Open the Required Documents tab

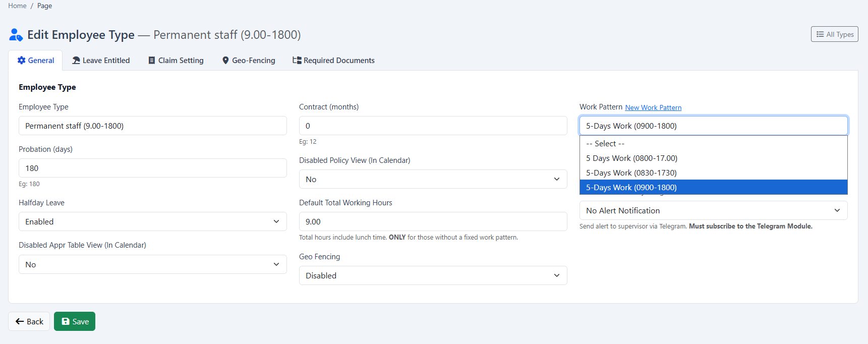333,61
